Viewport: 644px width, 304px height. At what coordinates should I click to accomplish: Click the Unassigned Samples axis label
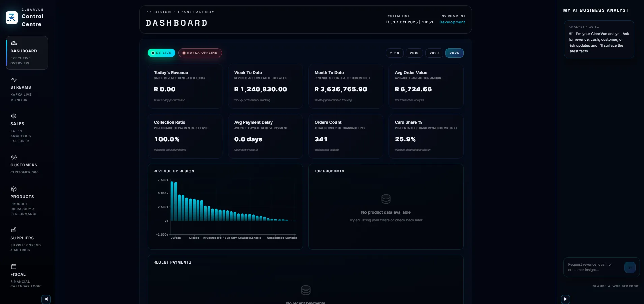[282, 238]
